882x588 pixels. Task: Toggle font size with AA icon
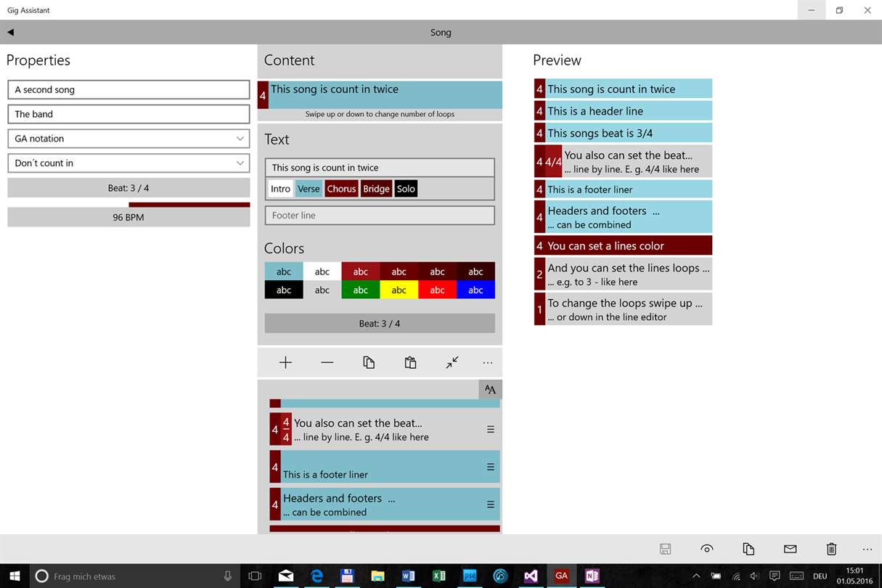490,390
